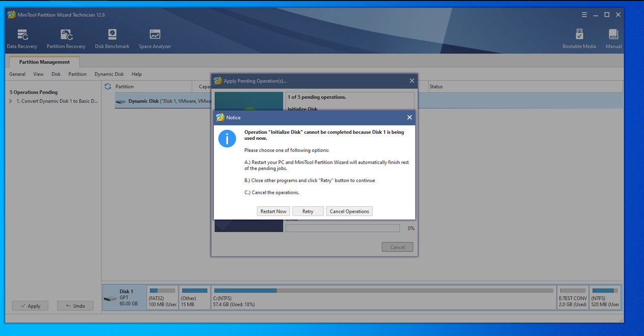Open the General menu

[x=17, y=74]
